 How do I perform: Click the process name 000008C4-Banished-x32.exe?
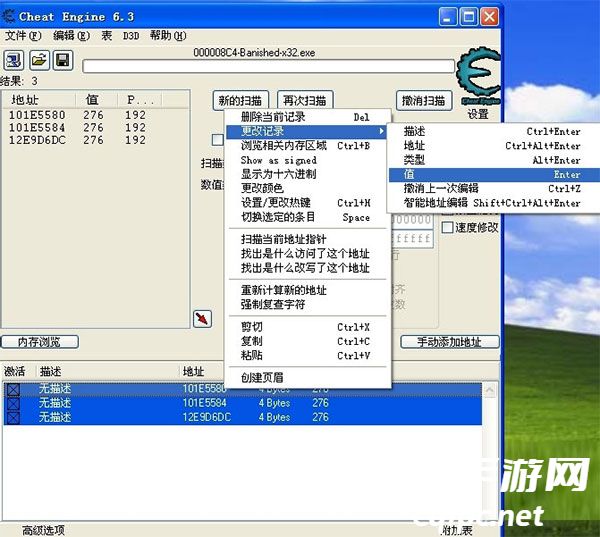[254, 52]
